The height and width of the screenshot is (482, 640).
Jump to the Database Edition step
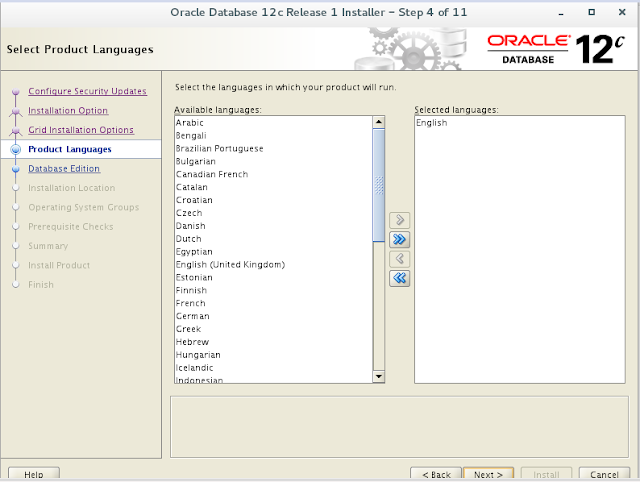64,169
